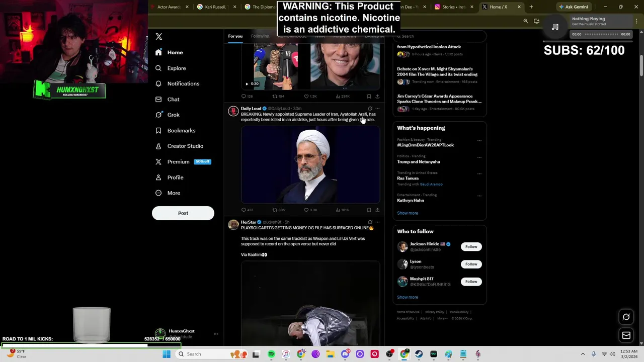
Task: Click the X logo in the sidebar
Action: click(159, 37)
